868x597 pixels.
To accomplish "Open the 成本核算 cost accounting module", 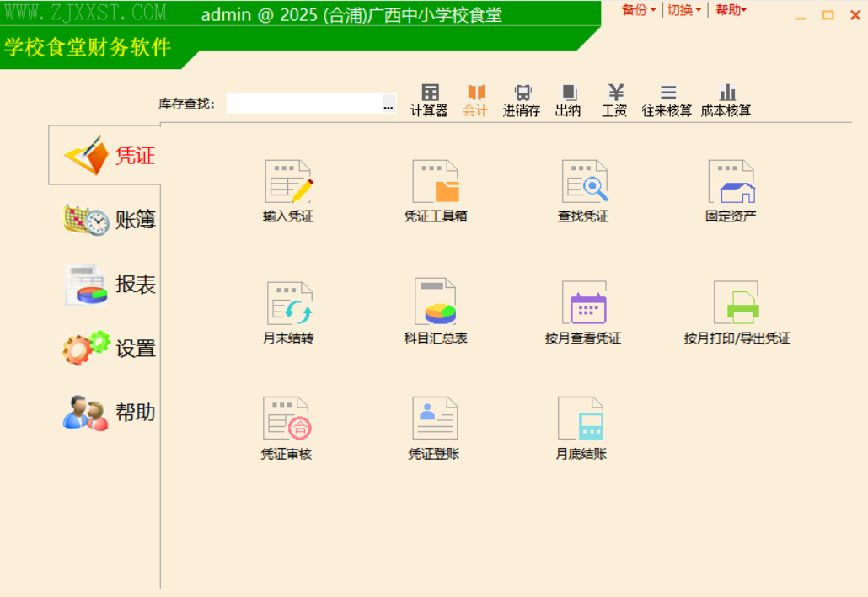I will click(x=727, y=99).
